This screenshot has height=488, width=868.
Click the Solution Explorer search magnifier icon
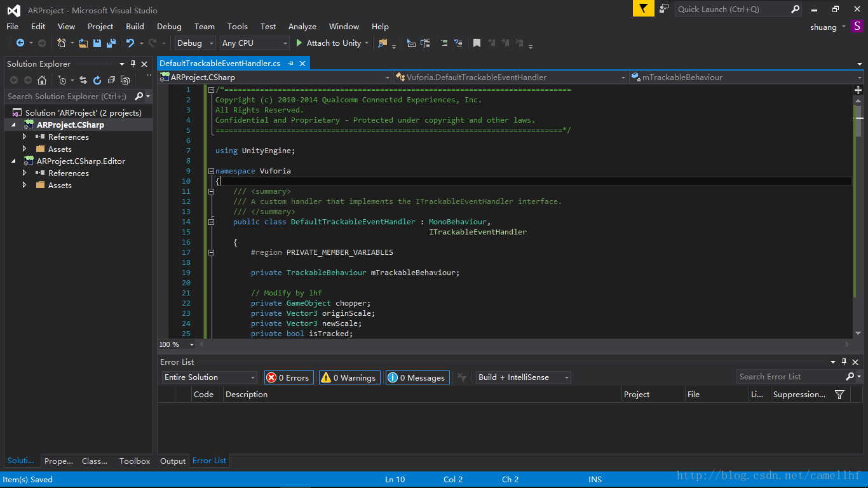click(x=139, y=97)
